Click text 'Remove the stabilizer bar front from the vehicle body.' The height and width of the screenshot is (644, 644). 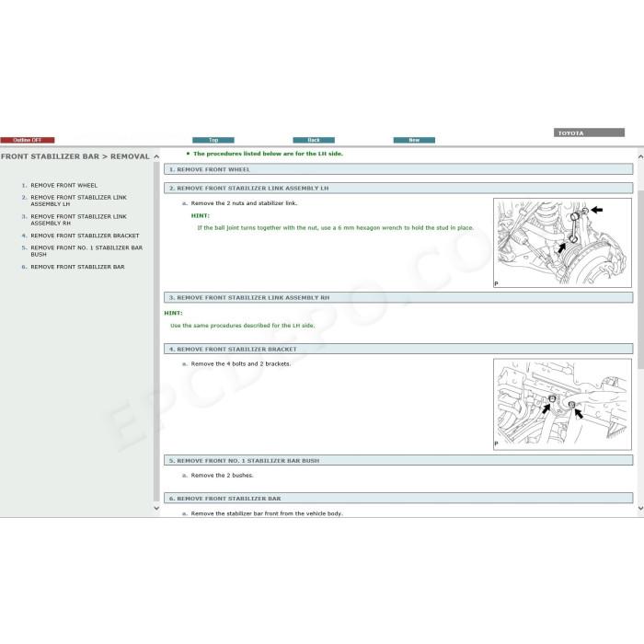267,513
